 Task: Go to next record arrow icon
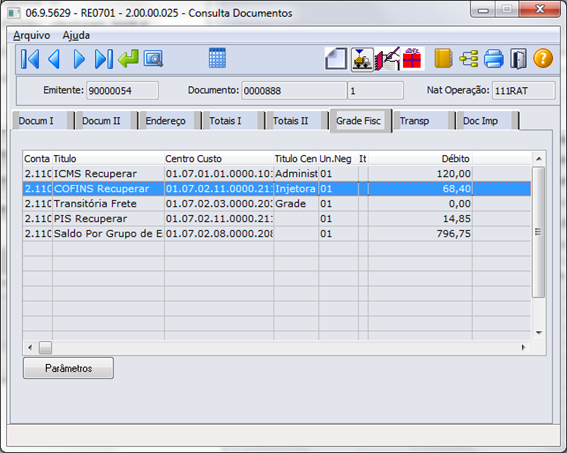79,59
